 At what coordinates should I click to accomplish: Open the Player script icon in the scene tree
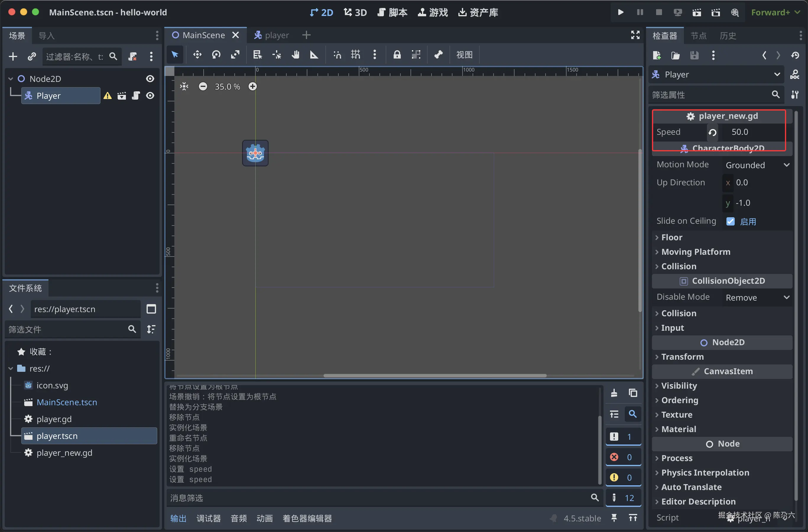click(x=136, y=96)
